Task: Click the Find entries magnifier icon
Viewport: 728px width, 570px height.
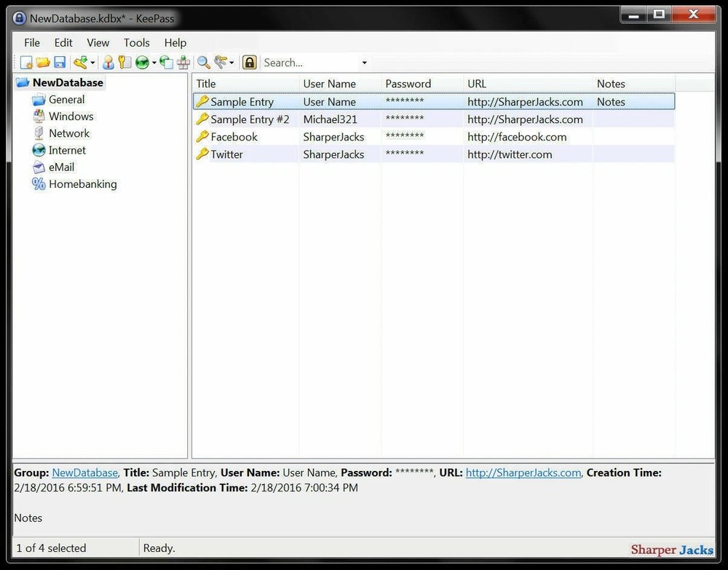Action: click(x=203, y=62)
